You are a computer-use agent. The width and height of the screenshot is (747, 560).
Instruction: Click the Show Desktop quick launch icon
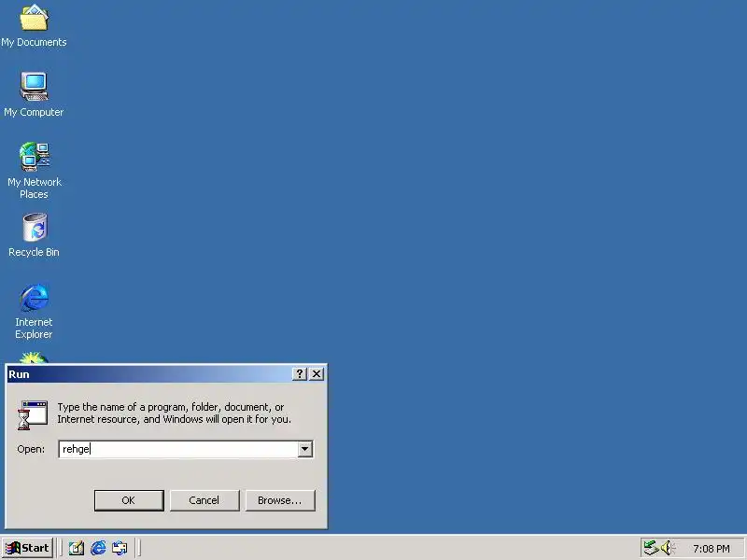click(77, 548)
